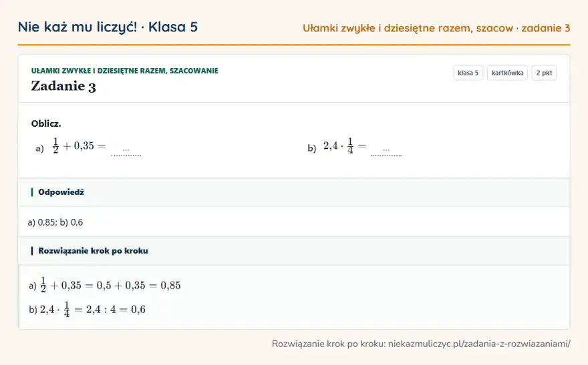588x365 pixels.
Task: Click the 'Oblicz.' instruction text
Action: (x=46, y=123)
